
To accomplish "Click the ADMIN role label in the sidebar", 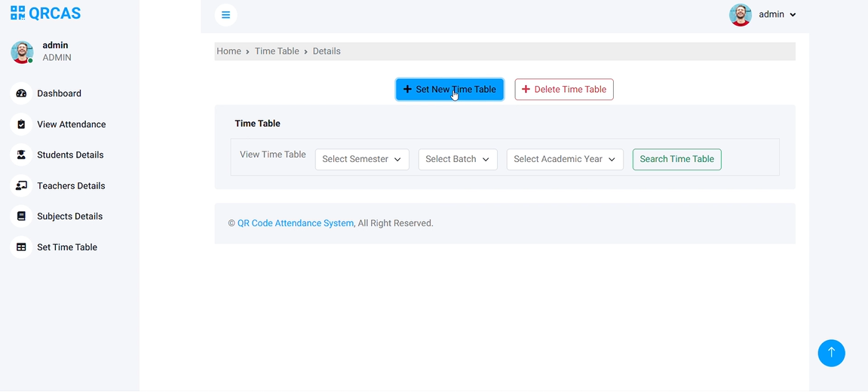I will (57, 57).
